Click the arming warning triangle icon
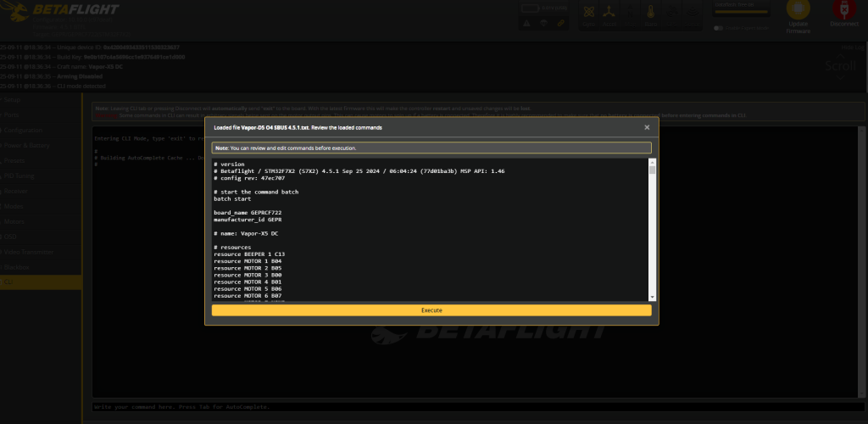This screenshot has width=868, height=424. [526, 23]
